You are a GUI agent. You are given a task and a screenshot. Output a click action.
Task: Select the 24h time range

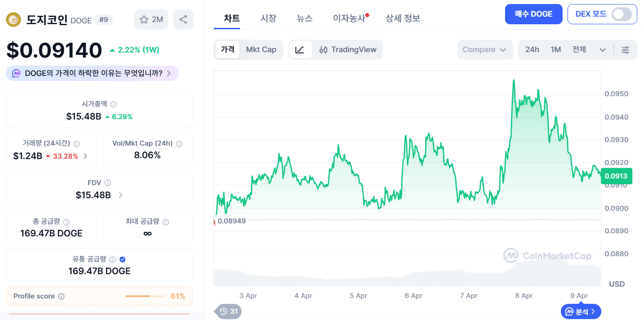click(532, 49)
